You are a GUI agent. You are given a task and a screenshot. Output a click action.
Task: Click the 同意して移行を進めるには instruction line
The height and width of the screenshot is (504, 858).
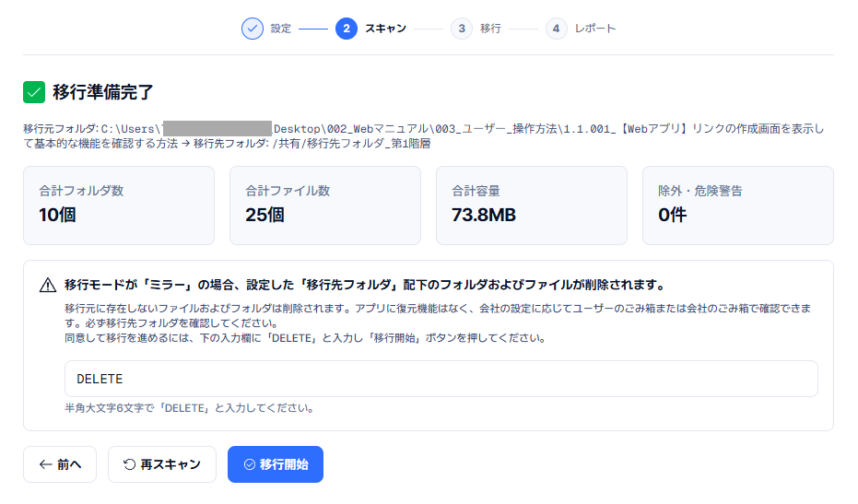[305, 338]
